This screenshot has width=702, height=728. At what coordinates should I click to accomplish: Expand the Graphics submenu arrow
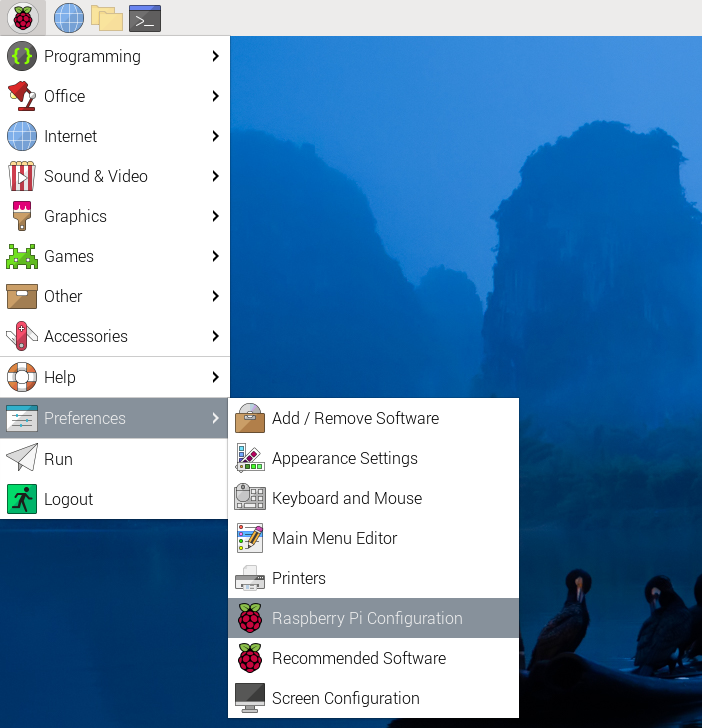pyautogui.click(x=215, y=216)
